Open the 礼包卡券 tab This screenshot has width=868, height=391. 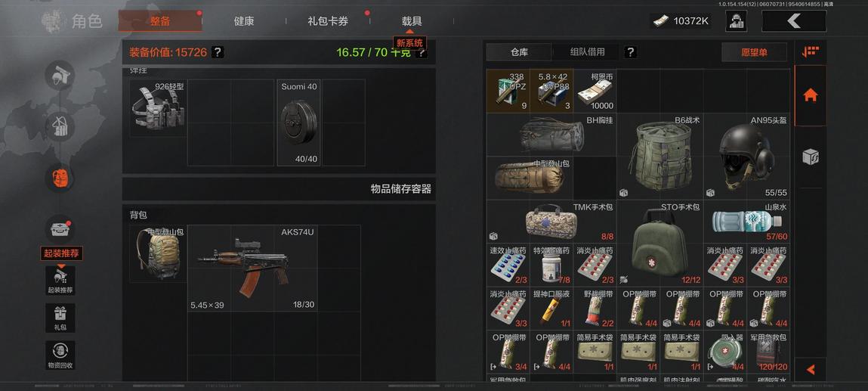(x=328, y=21)
